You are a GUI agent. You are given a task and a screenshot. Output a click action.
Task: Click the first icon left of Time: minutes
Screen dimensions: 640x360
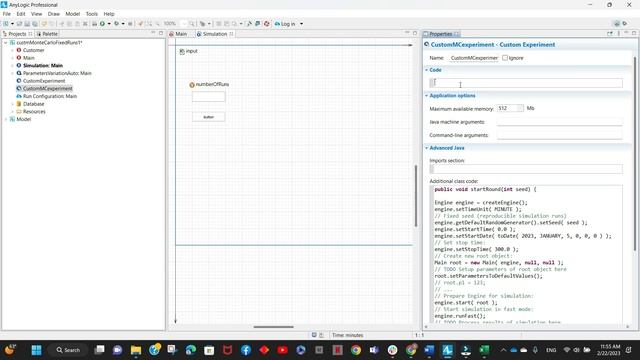(x=314, y=335)
